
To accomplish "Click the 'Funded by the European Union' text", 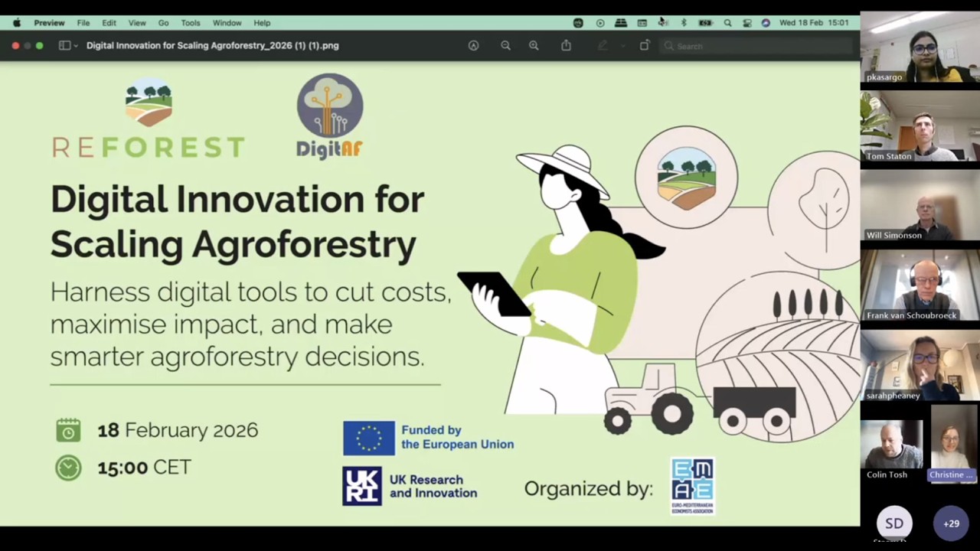I will click(457, 437).
